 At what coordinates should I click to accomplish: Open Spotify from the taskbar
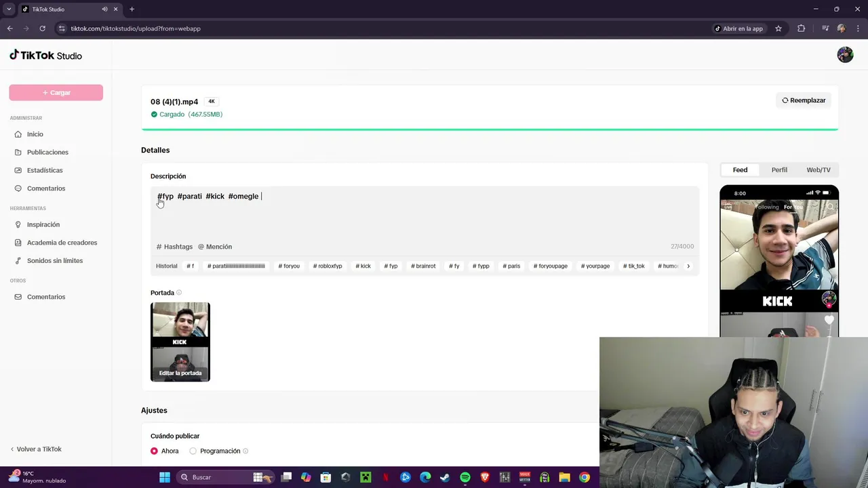pos(465,477)
